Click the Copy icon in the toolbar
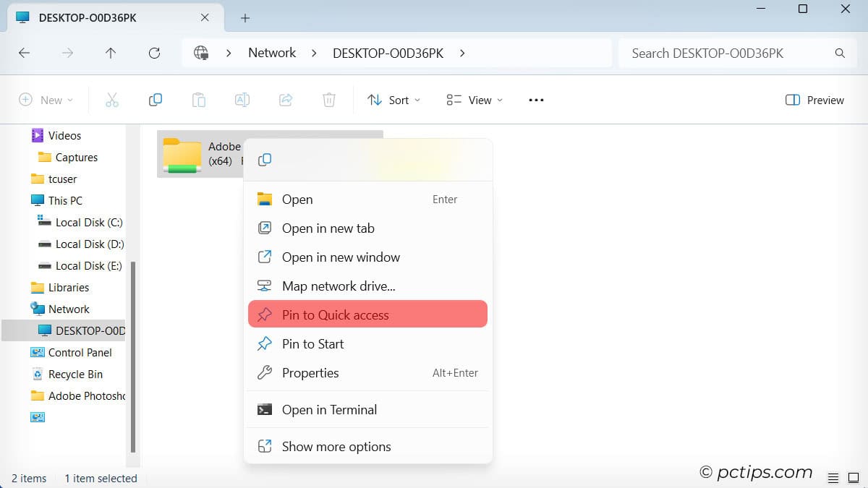The height and width of the screenshot is (488, 868). click(x=156, y=100)
